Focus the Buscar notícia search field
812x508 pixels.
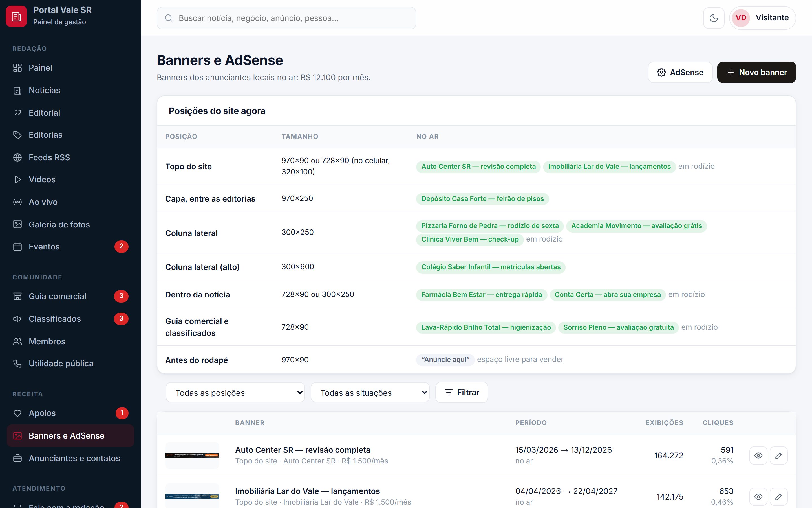click(x=286, y=18)
